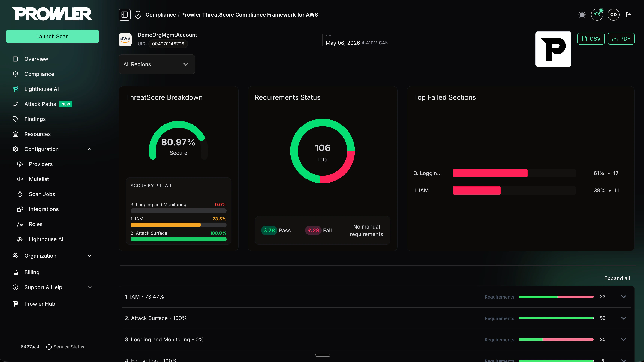The height and width of the screenshot is (362, 644).
Task: Click Expand all link
Action: pos(617,278)
